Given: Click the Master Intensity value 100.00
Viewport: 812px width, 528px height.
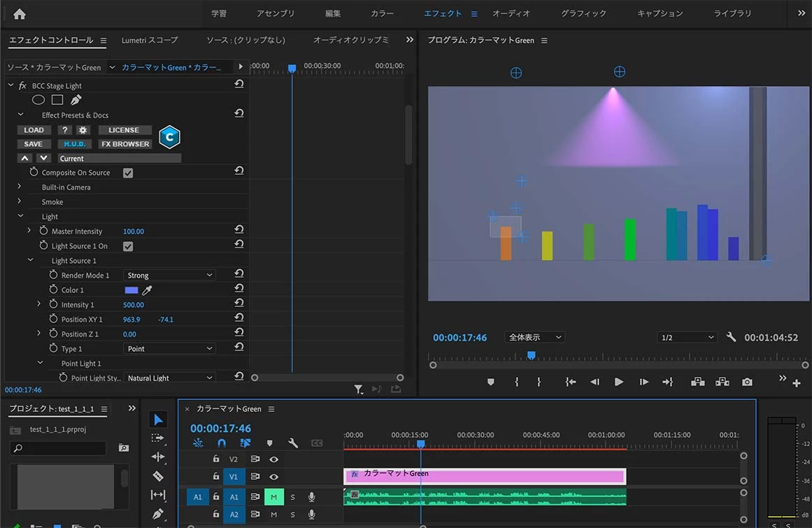Looking at the screenshot, I should point(133,231).
